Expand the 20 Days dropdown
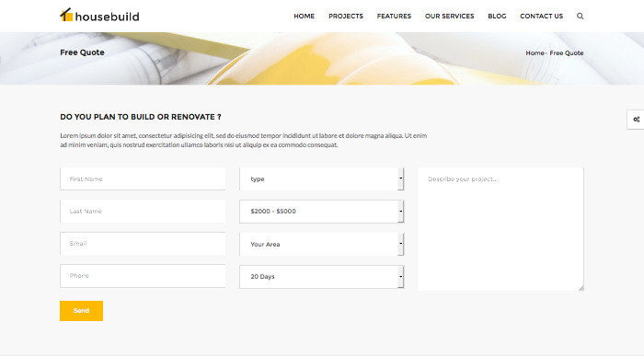The width and height of the screenshot is (644, 356). (322, 276)
